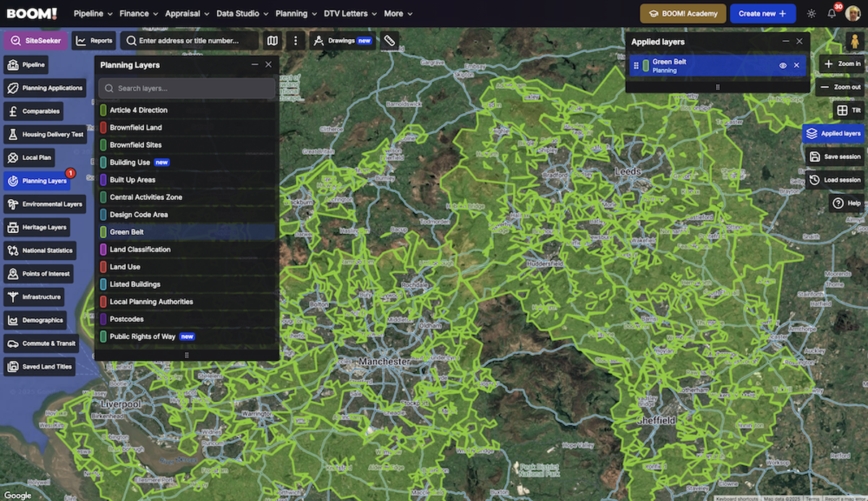Image resolution: width=868 pixels, height=501 pixels.
Task: Enable the Building Use layer
Action: click(x=187, y=162)
